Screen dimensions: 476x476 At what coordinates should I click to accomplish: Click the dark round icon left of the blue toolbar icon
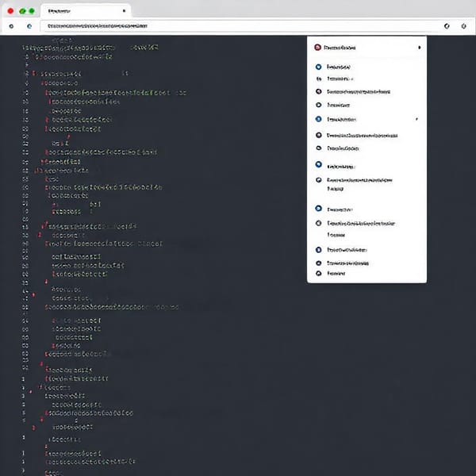click(x=12, y=26)
